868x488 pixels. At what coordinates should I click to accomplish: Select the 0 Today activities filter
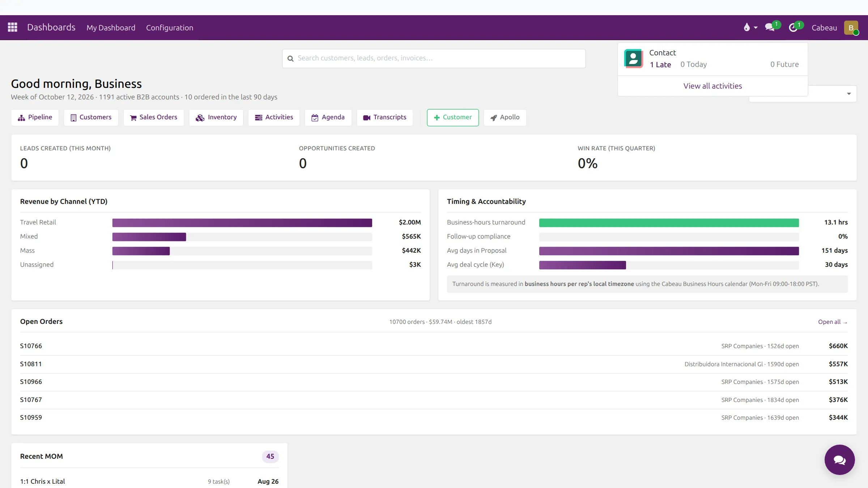click(694, 64)
